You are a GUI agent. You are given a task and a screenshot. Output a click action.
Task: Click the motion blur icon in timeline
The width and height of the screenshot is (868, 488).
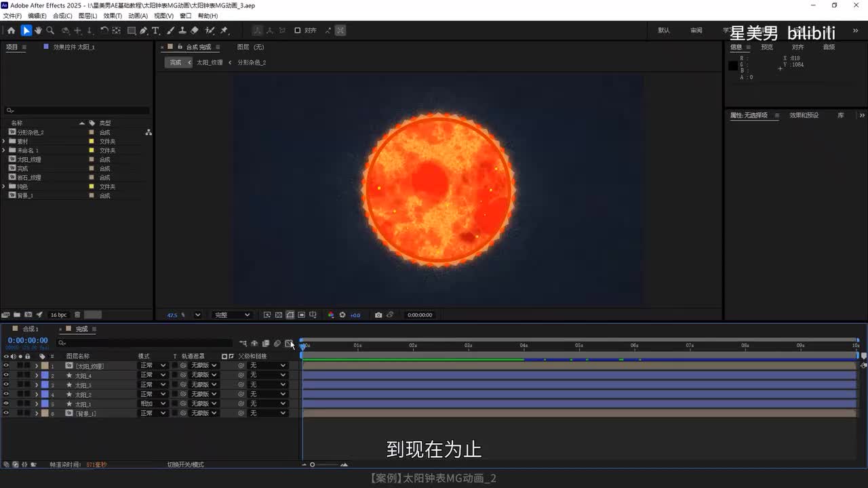(277, 344)
